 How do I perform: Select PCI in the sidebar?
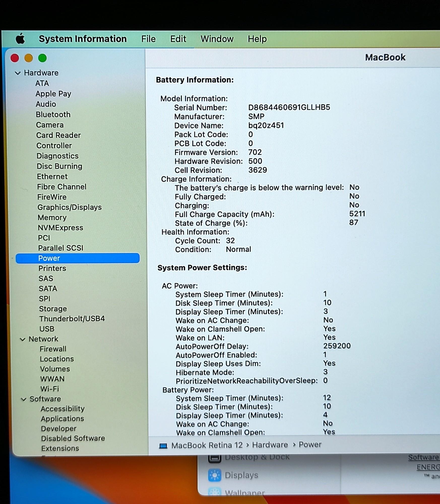[44, 238]
